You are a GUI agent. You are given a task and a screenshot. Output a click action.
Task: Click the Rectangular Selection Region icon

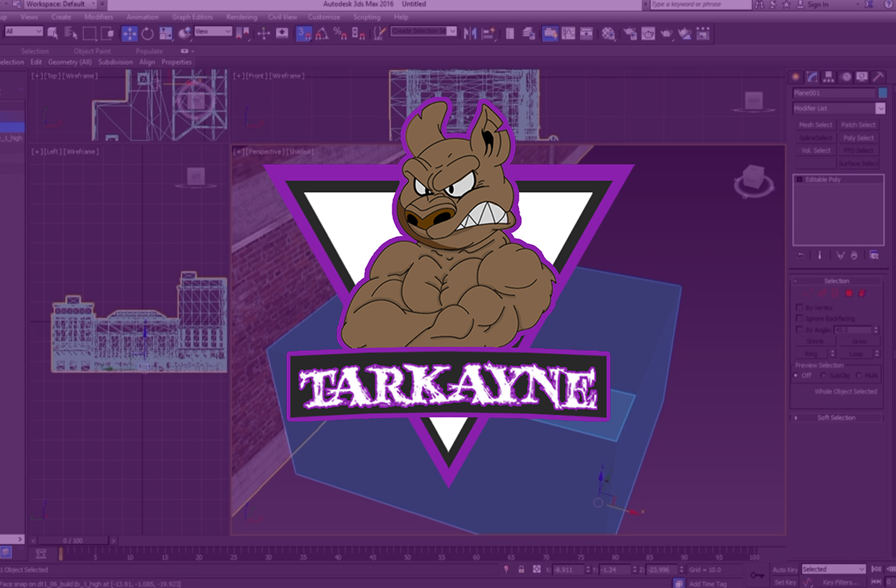pyautogui.click(x=90, y=33)
